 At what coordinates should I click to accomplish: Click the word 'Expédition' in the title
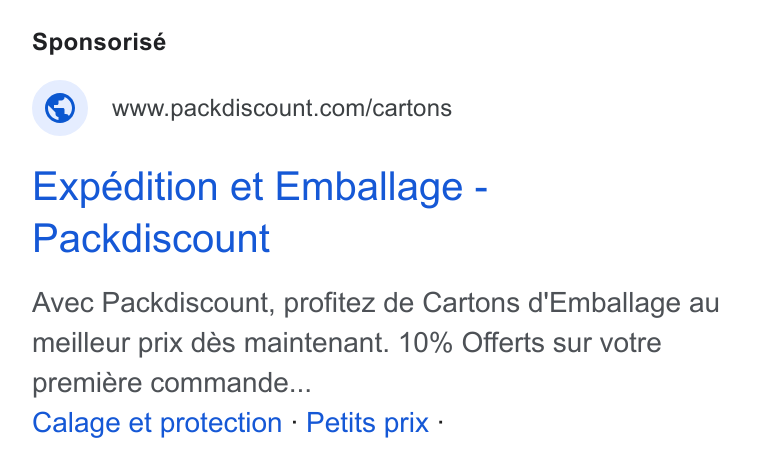(x=125, y=188)
